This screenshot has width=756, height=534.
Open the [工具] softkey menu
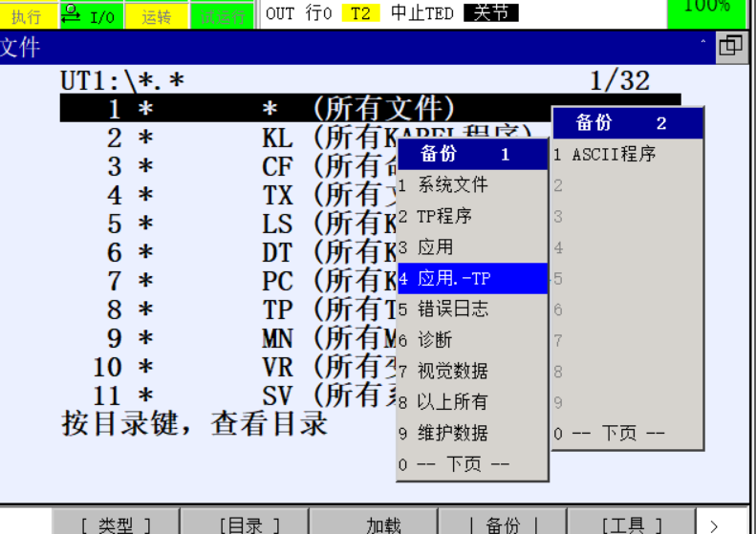[631, 523]
